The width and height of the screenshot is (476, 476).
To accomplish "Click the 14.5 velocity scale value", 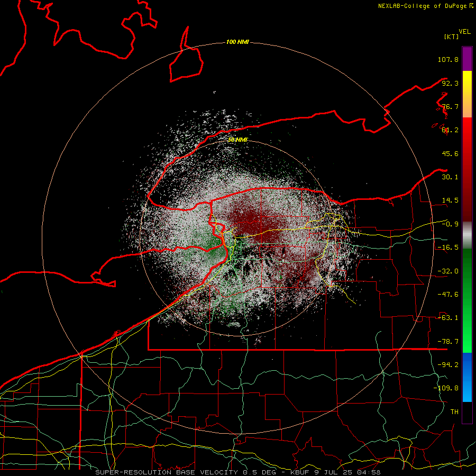I will click(x=450, y=200).
